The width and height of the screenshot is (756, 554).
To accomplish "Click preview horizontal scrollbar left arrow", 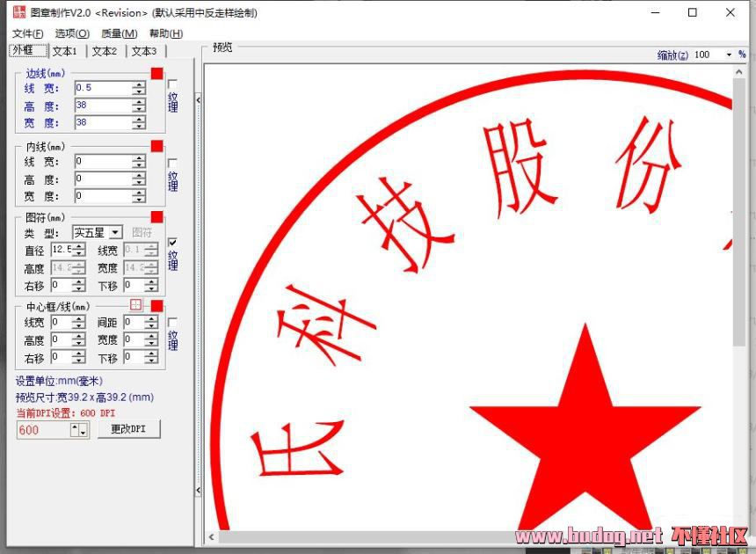I will 212,536.
